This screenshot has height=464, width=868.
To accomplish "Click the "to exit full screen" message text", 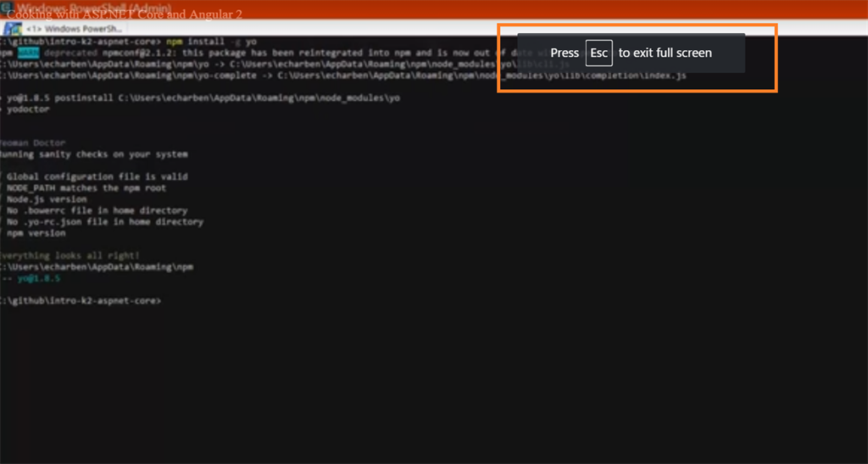I will click(665, 53).
